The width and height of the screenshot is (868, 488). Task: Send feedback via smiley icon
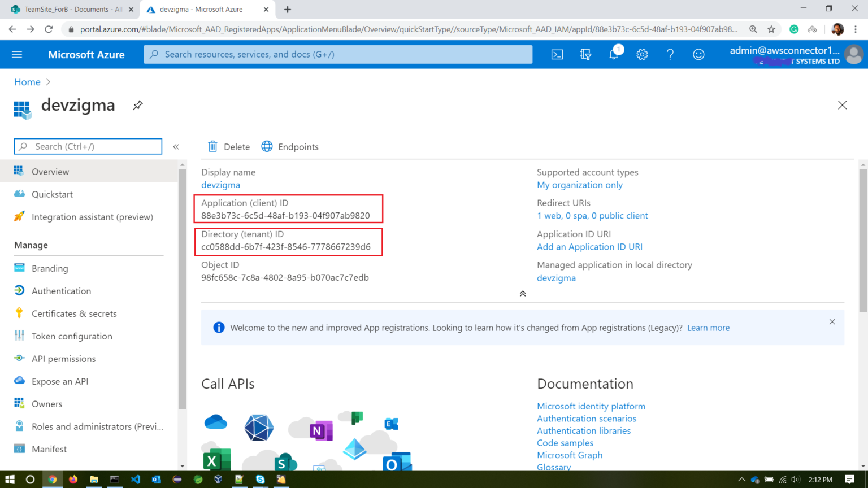pyautogui.click(x=698, y=55)
